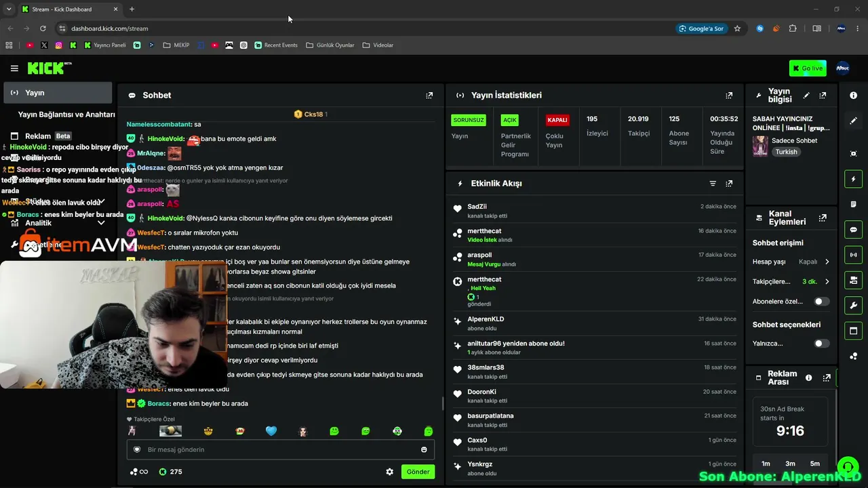868x488 pixels.
Task: Reload the current page
Action: coord(43,28)
